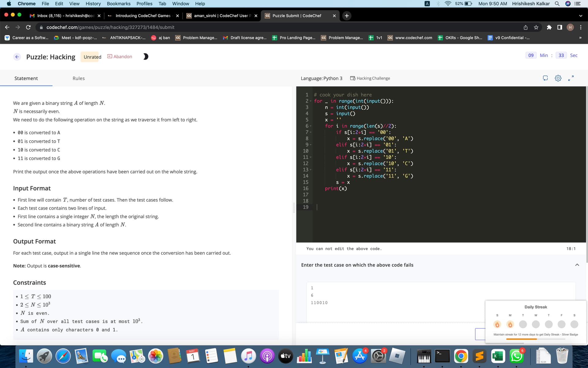588x368 pixels.
Task: Open editor settings gear icon
Action: pyautogui.click(x=558, y=78)
